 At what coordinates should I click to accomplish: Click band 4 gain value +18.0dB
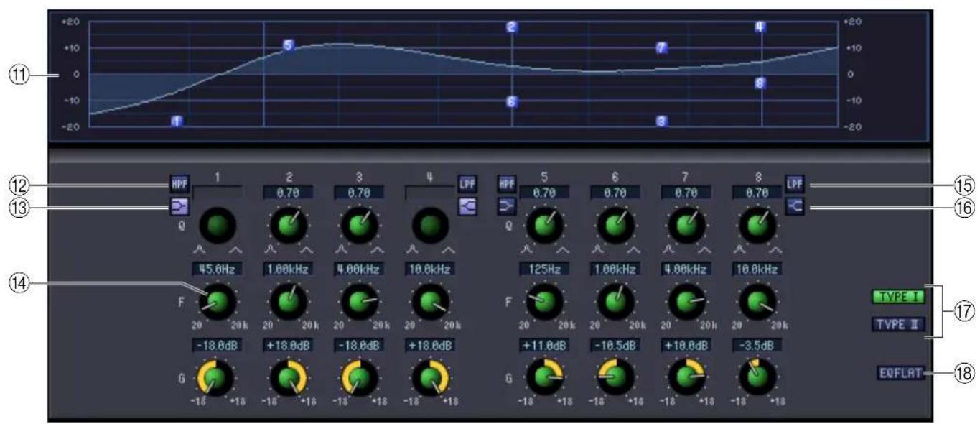(x=430, y=344)
